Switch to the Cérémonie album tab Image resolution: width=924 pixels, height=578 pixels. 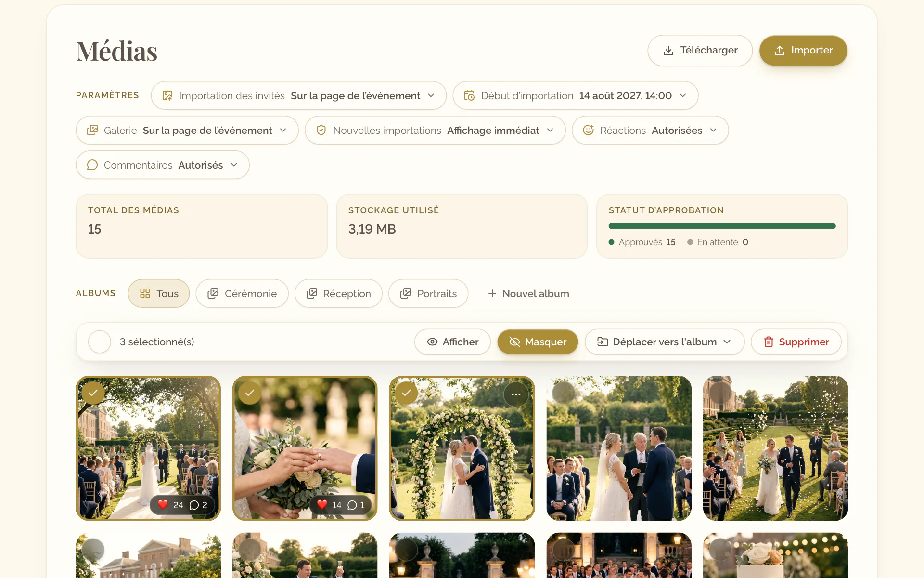[242, 293]
